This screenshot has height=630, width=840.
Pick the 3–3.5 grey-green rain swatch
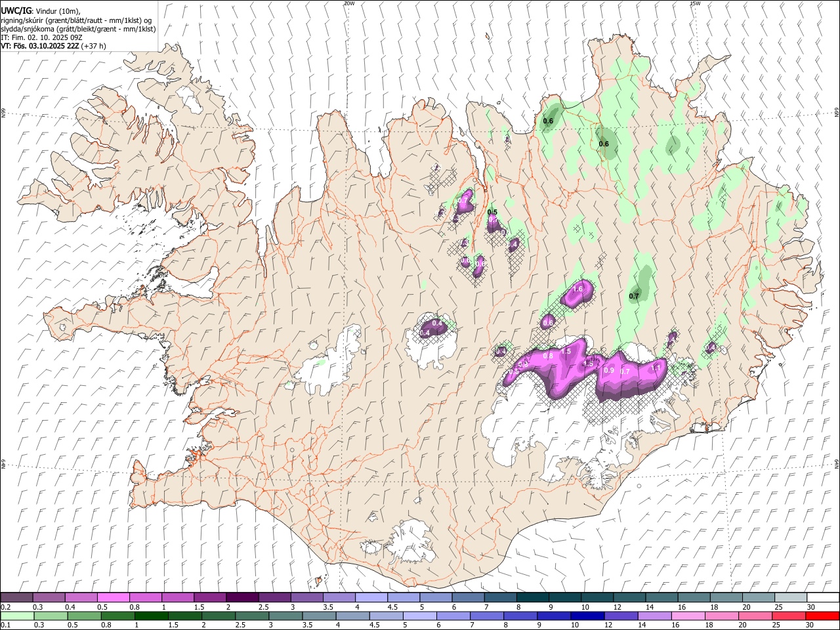[x=286, y=616]
